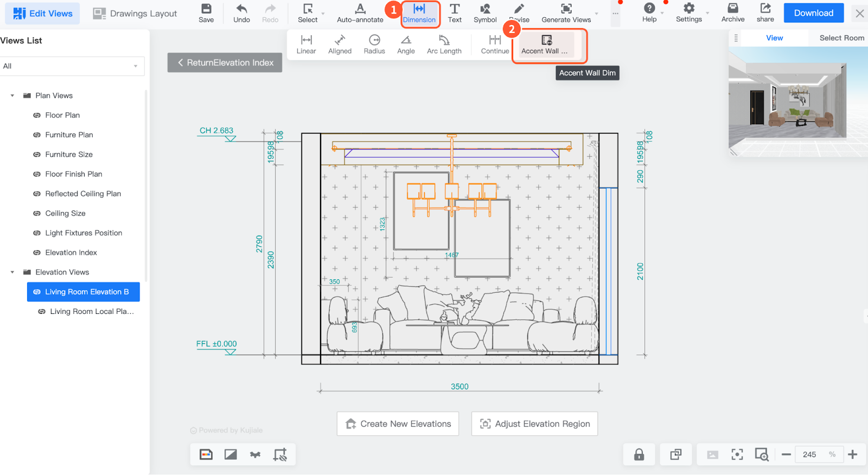This screenshot has height=475, width=868.
Task: Pick the Radius dimension tool
Action: pos(374,44)
